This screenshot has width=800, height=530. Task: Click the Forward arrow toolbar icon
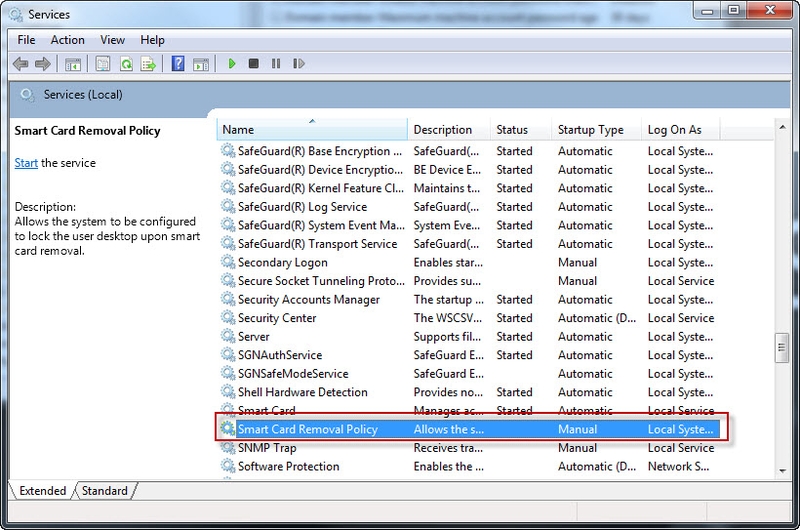tap(42, 64)
